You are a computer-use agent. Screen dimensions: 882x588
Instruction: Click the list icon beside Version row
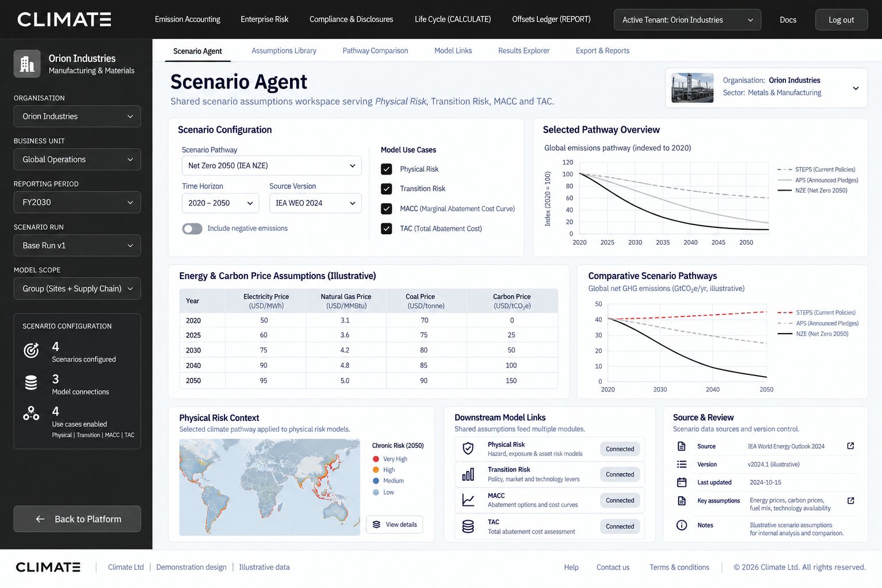pos(682,464)
